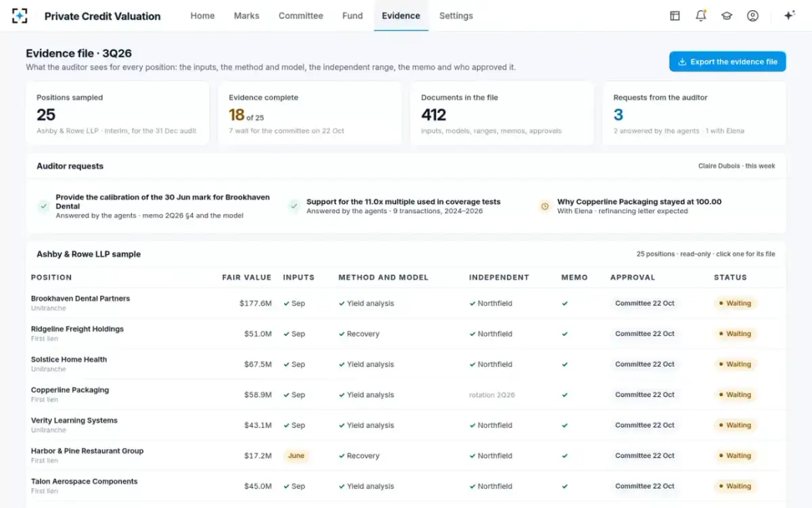This screenshot has height=508, width=812.
Task: Open the user account icon
Action: (752, 16)
